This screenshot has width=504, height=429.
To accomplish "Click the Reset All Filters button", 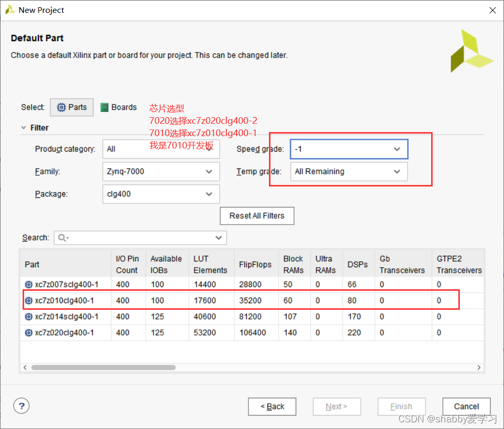I will point(257,216).
